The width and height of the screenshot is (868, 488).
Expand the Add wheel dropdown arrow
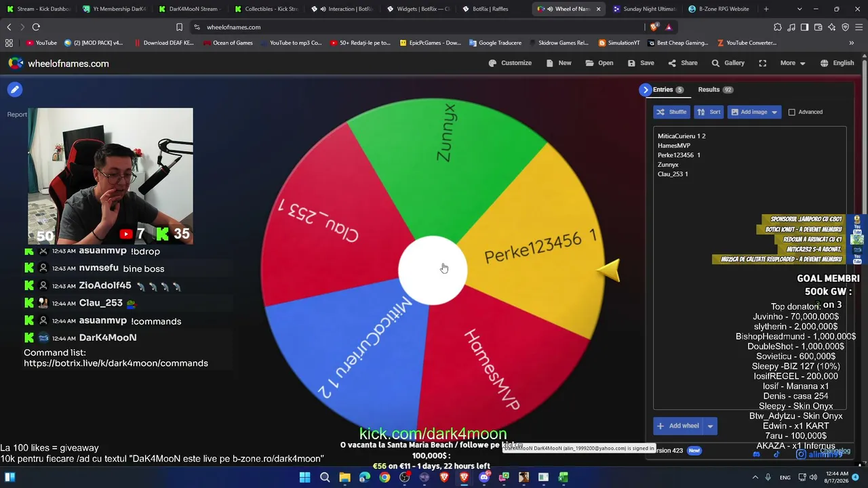click(x=710, y=426)
